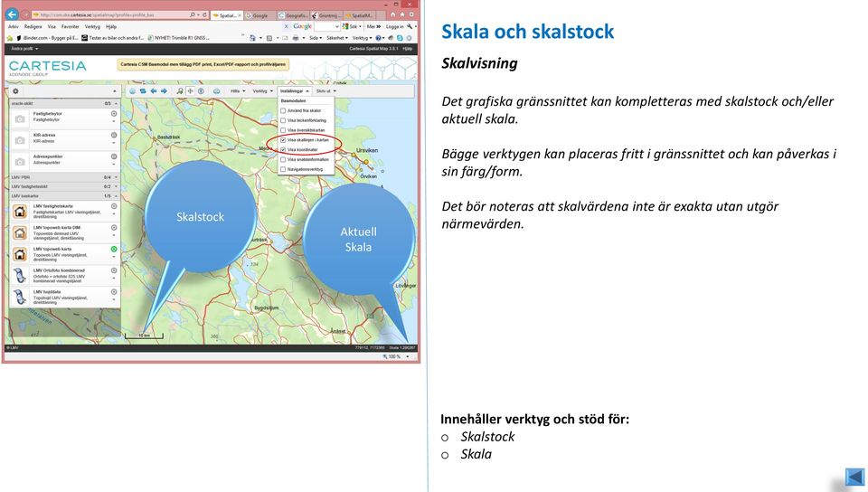Image resolution: width=868 pixels, height=492 pixels.
Task: Click the slide's blue back-arrow navigation button
Action: [x=855, y=477]
